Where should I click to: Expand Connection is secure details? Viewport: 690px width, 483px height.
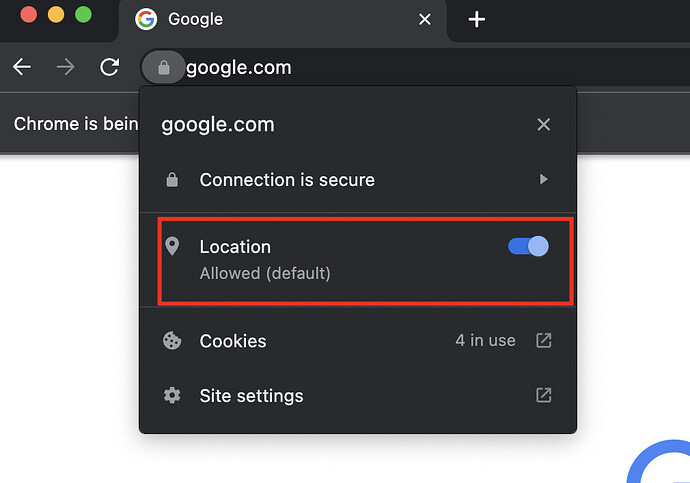point(543,180)
